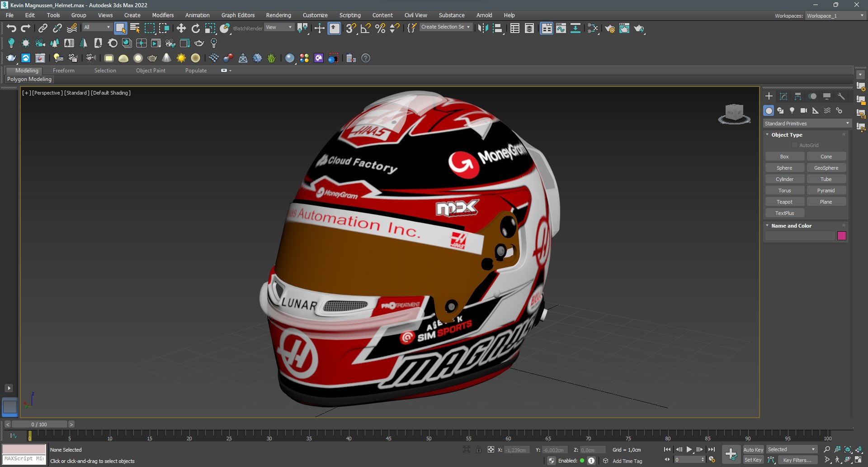Click the Teapot primitive button
Screen dimensions: 868x467
[784, 202]
